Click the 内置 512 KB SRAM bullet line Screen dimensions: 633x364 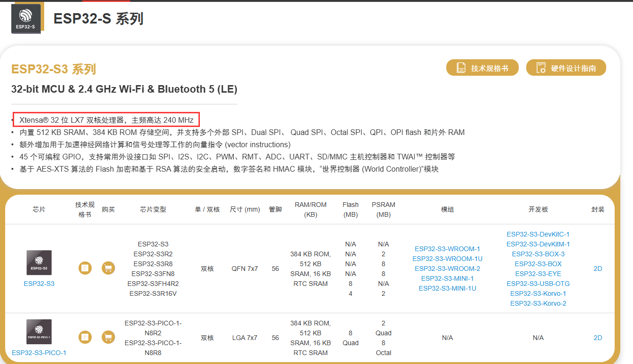tap(242, 132)
